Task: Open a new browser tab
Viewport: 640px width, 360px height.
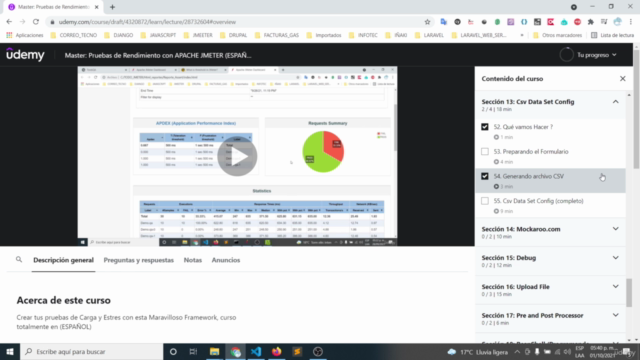Action: (x=112, y=7)
